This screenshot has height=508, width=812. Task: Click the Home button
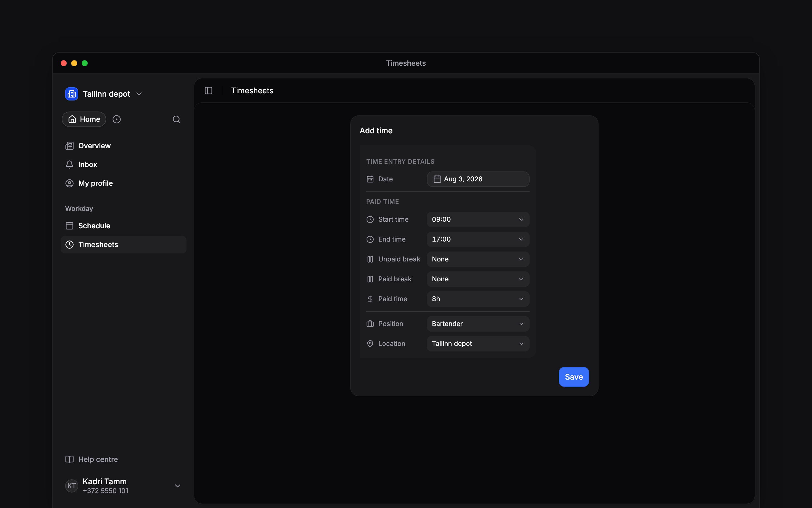point(84,119)
